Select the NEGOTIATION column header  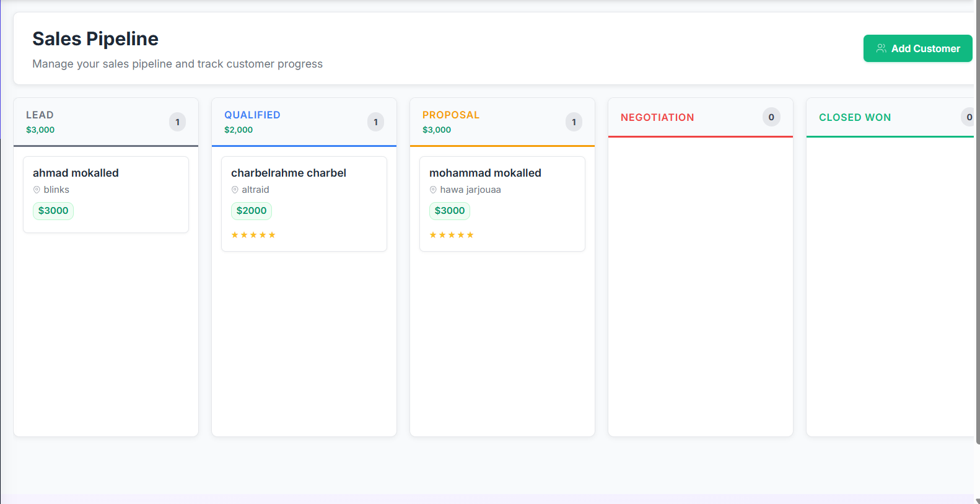[657, 118]
